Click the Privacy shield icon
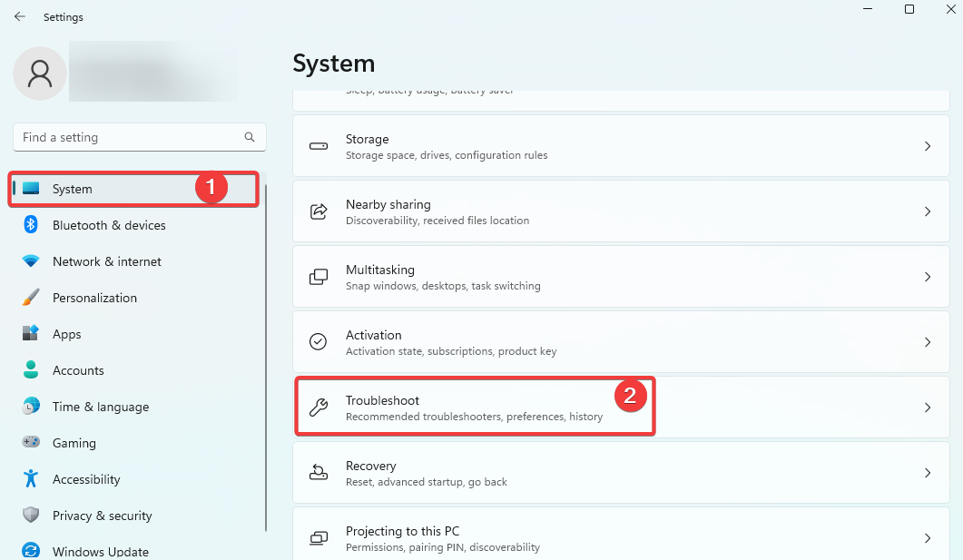963x560 pixels. point(31,515)
